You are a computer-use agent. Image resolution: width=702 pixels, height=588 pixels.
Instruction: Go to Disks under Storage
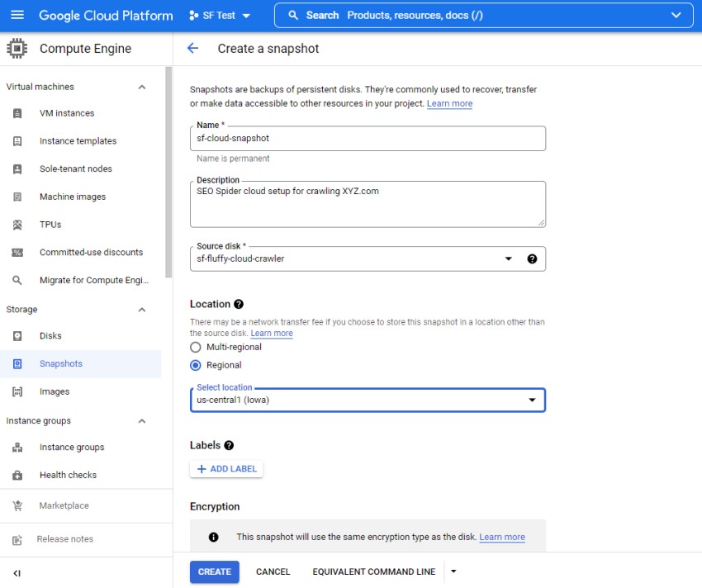[50, 336]
